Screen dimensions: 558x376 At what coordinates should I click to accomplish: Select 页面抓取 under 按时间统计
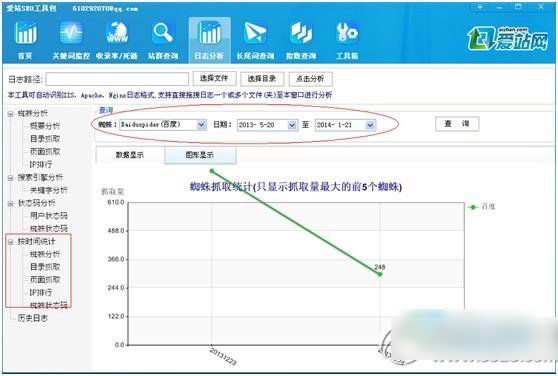coord(45,280)
